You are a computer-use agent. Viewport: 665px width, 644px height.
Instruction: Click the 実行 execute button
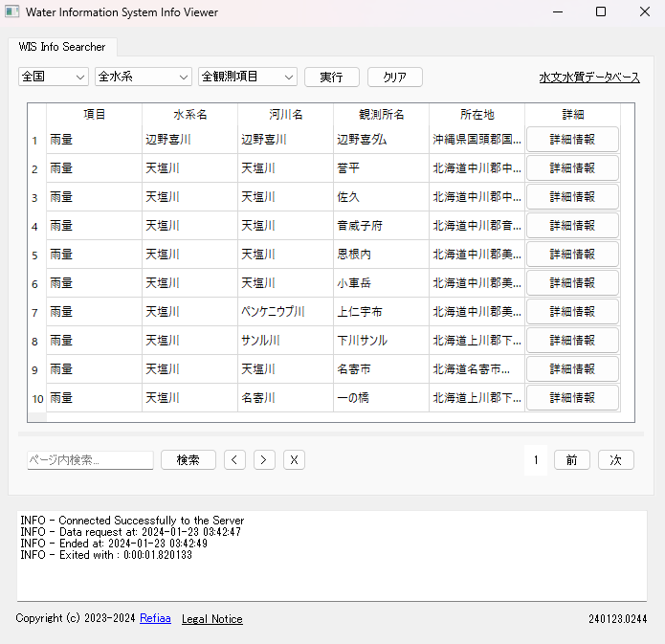(332, 78)
